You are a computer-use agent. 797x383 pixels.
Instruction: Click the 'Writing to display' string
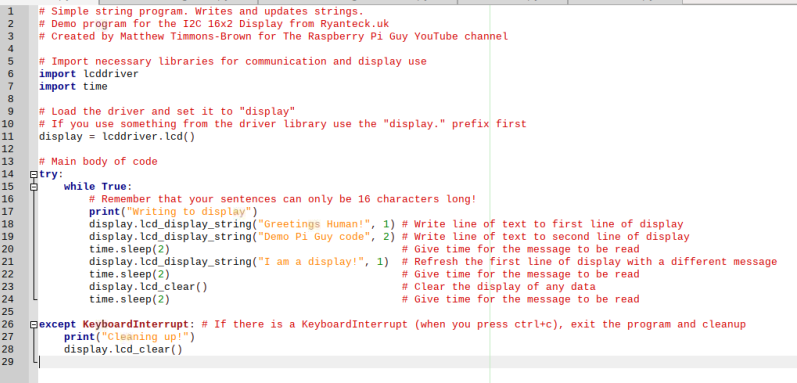click(x=189, y=212)
